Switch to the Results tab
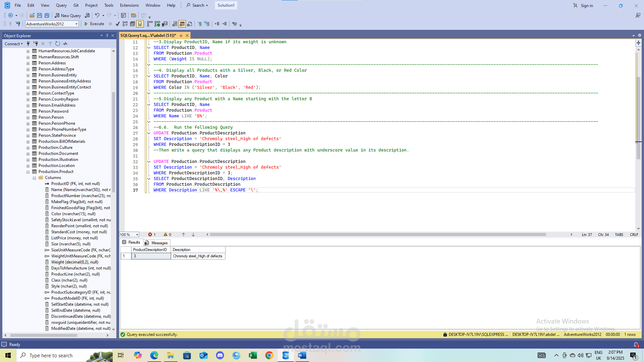644x362 pixels. point(131,242)
